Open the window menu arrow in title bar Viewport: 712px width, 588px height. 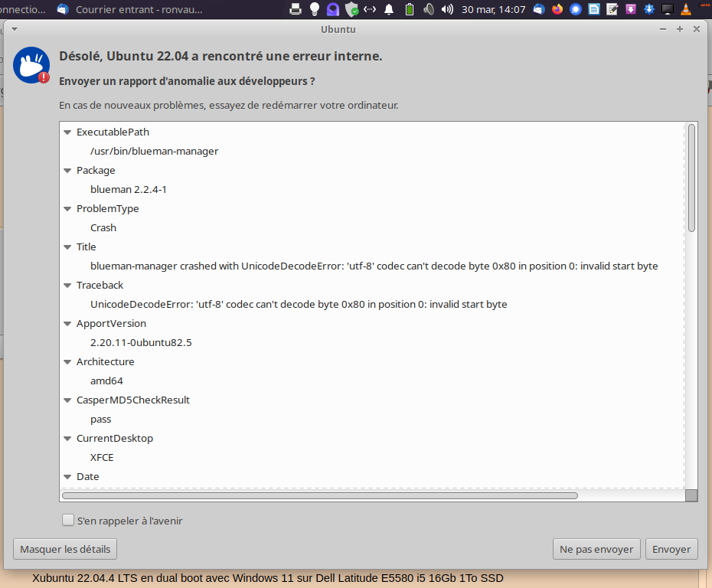15,29
